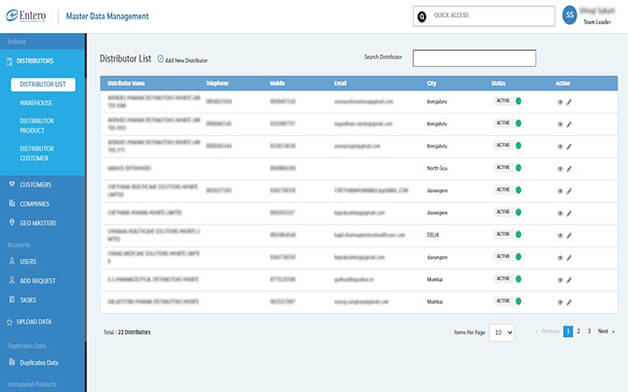Screen dimensions: 628x392
Task: Click the Users person icon
Action: point(12,261)
